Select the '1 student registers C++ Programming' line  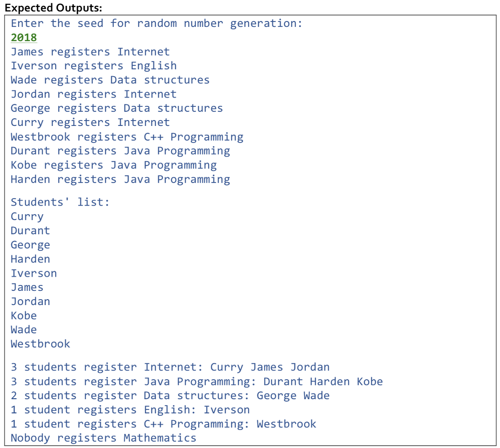[x=163, y=424]
